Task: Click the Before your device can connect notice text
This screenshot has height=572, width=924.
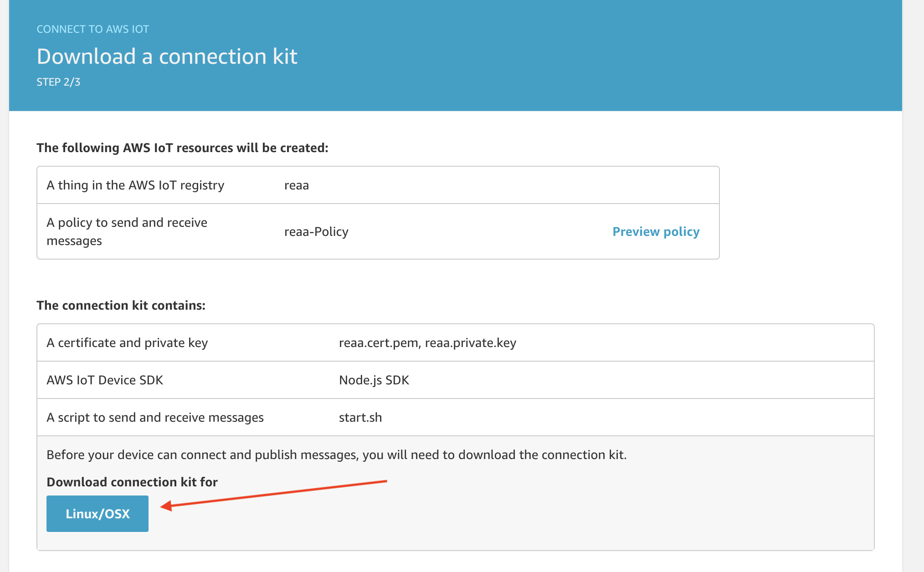Action: [337, 455]
